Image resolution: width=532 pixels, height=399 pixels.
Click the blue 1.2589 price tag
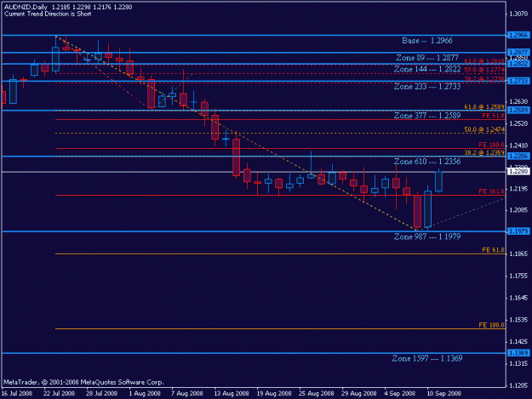pos(518,111)
